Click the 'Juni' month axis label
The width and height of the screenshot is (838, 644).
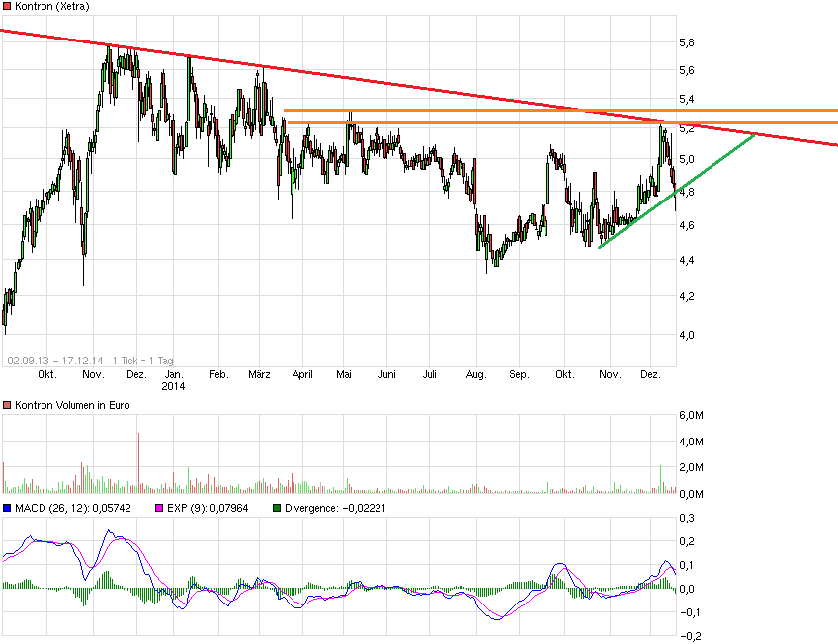pyautogui.click(x=387, y=375)
